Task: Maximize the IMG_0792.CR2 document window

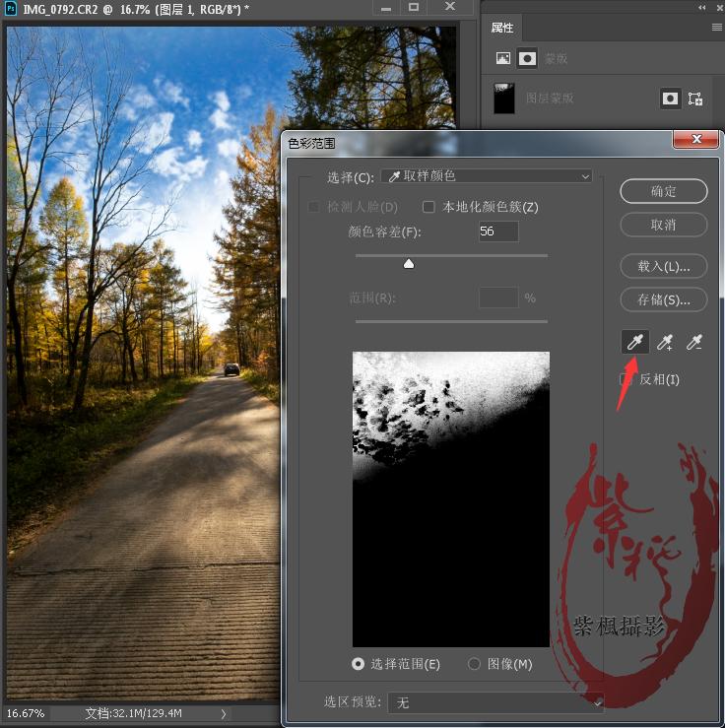Action: tap(414, 8)
